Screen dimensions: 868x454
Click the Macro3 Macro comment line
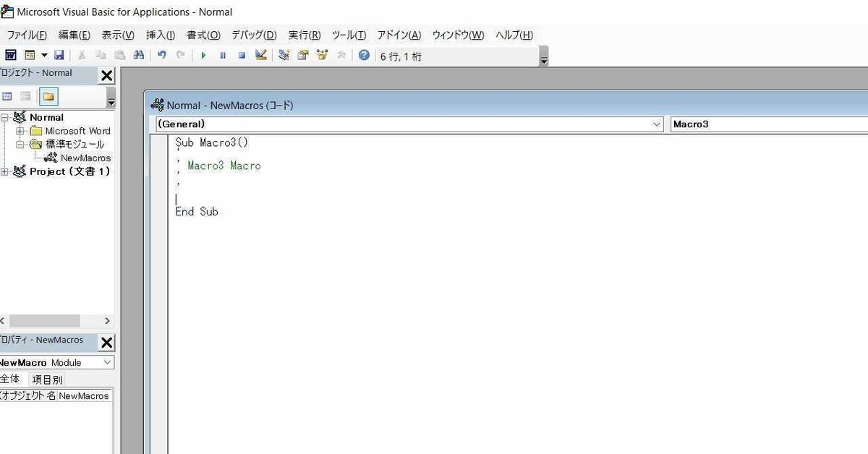(x=224, y=166)
